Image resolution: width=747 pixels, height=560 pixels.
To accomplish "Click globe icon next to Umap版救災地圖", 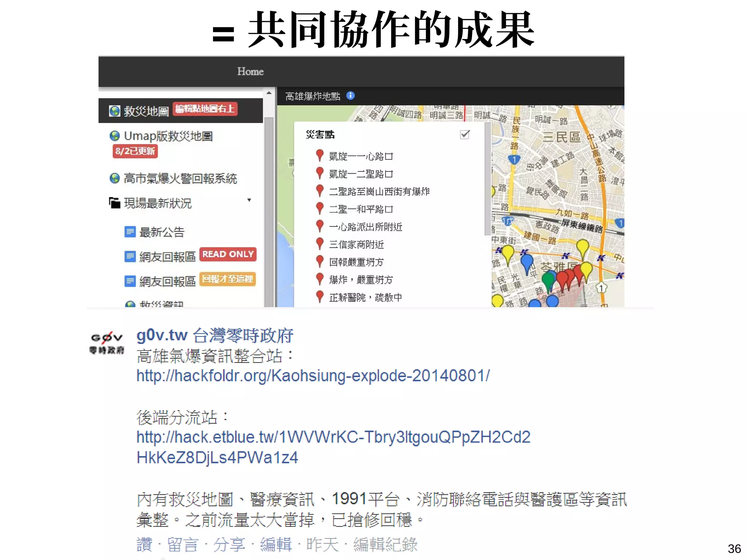I will [115, 136].
